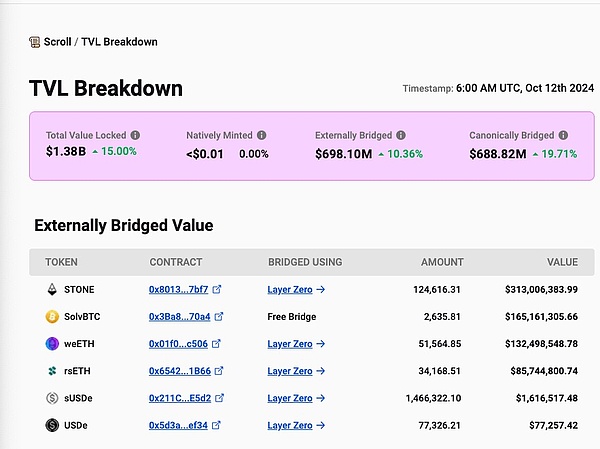600x449 pixels.
Task: Open STONE contract 0x8013...7bf7 link
Action: (178, 289)
